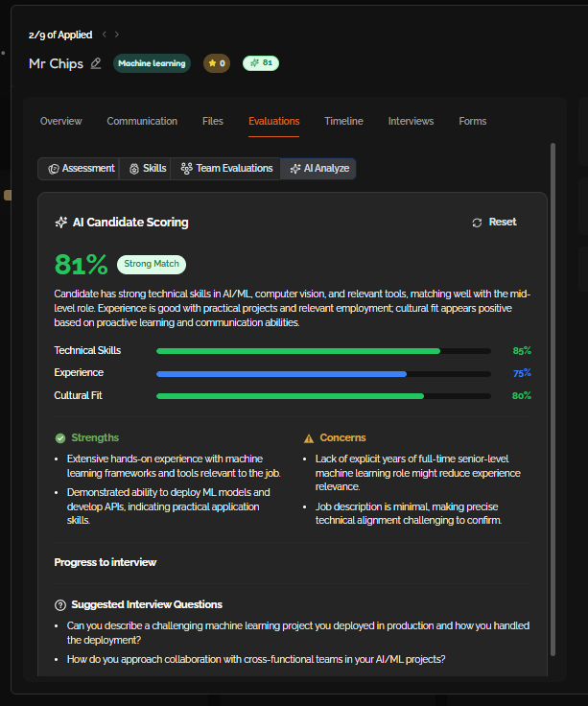588x706 pixels.
Task: Open the Files tab
Action: click(x=213, y=121)
